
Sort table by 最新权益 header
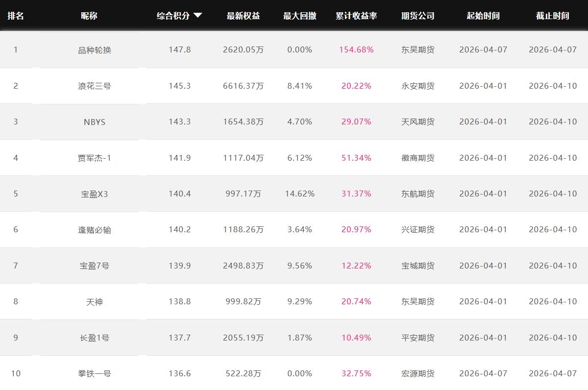[243, 16]
